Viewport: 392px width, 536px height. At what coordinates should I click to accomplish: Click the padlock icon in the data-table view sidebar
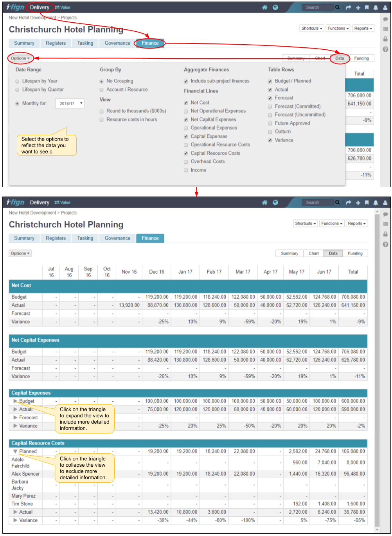point(385,234)
